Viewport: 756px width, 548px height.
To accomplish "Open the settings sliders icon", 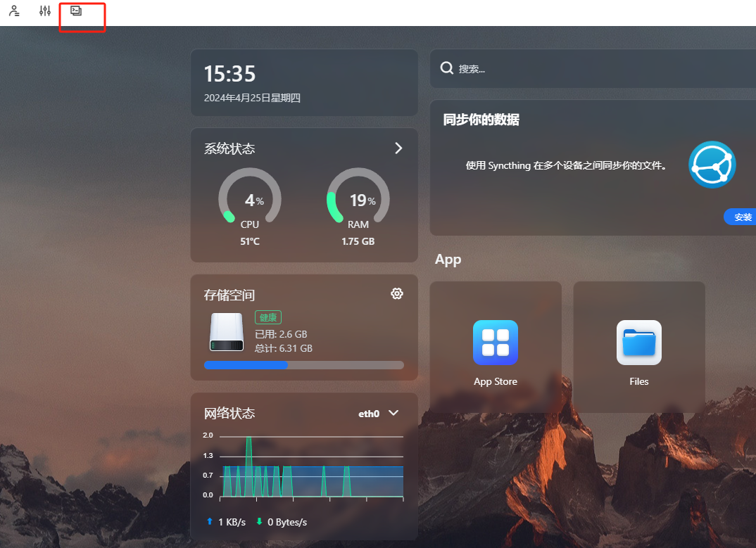I will click(45, 11).
